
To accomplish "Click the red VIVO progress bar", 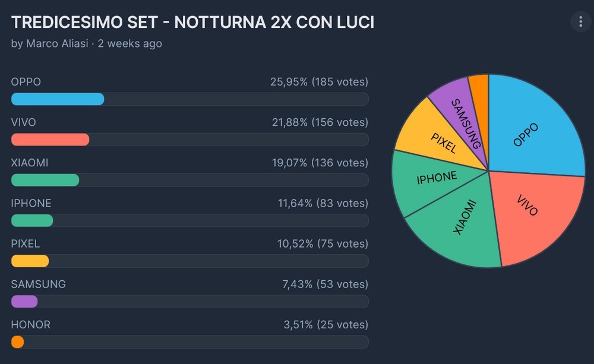I will tap(50, 140).
